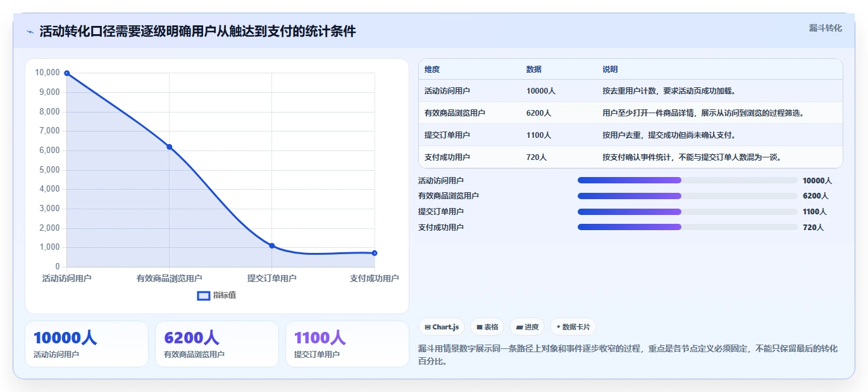Click table value 10000人

pos(541,91)
